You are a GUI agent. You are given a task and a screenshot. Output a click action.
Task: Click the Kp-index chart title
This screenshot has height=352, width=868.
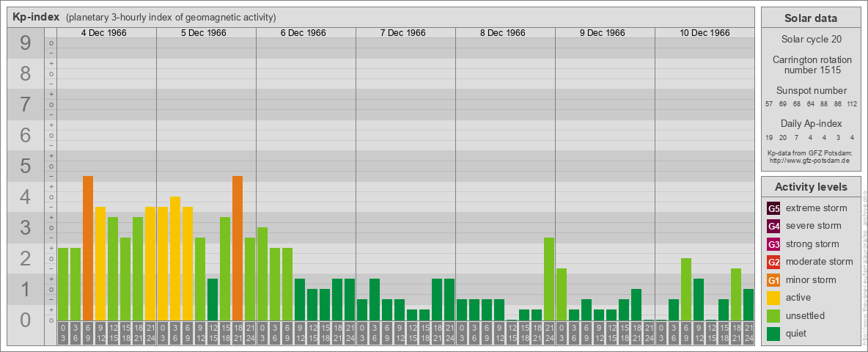click(36, 17)
